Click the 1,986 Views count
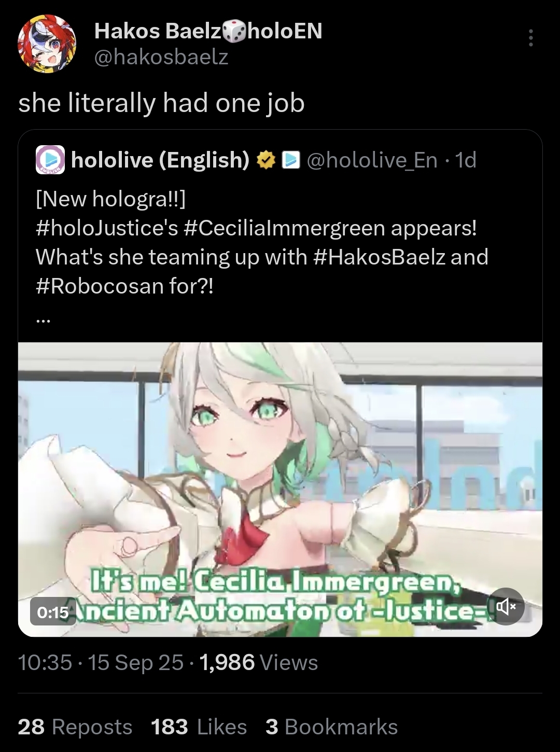This screenshot has width=560, height=752. point(258,663)
